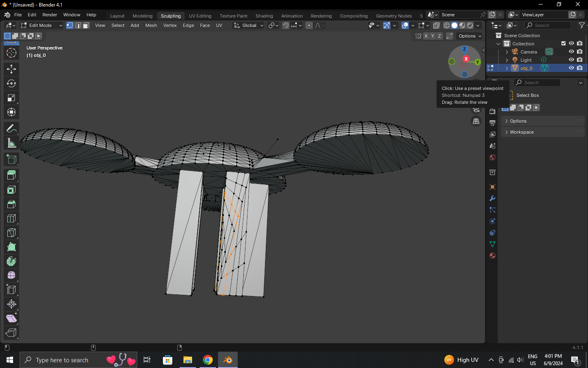This screenshot has height=368, width=588.
Task: Open the Physics properties tab
Action: click(x=492, y=221)
